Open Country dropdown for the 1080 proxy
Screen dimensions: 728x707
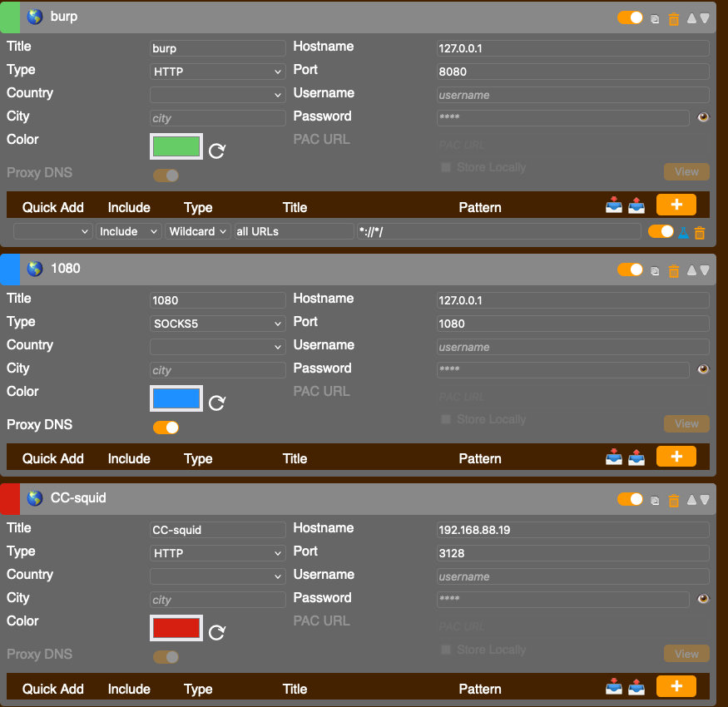coord(218,347)
